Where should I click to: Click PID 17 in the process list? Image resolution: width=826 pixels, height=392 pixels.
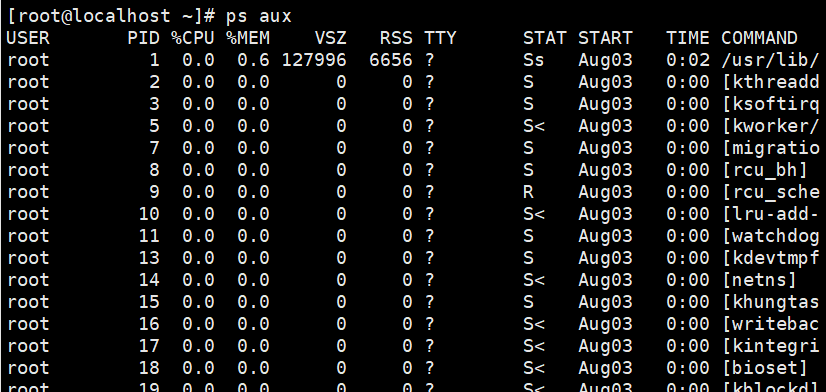149,347
